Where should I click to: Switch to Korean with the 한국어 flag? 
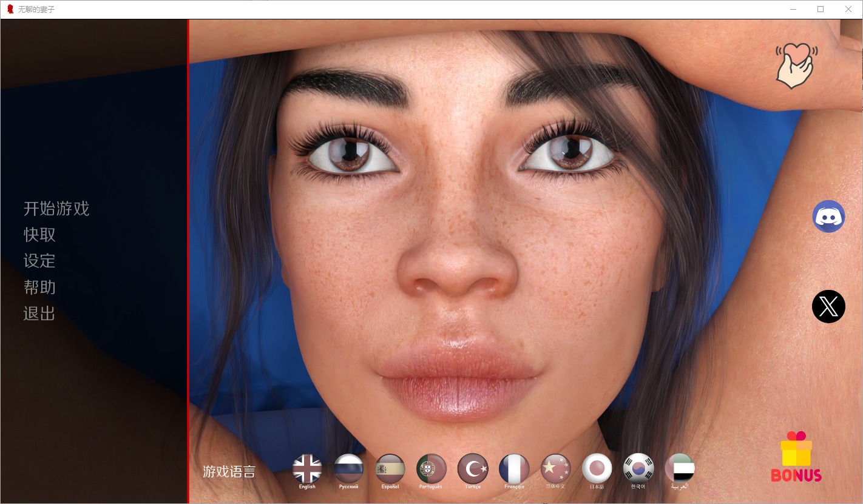tap(638, 469)
